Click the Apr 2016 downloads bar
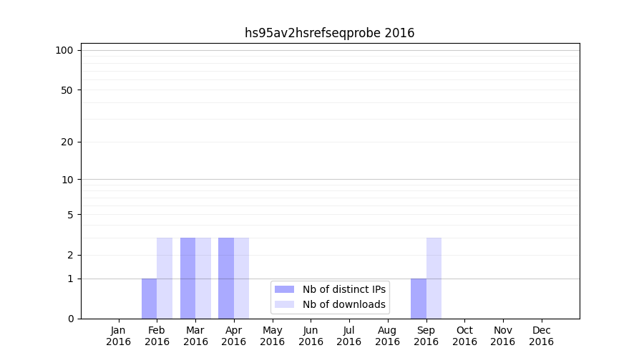 tap(242, 278)
